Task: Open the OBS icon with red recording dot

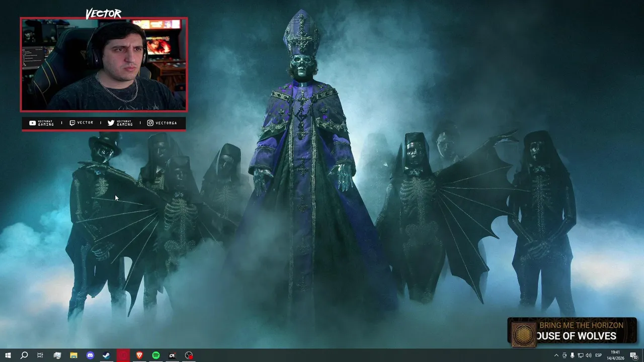Action: coord(189,355)
